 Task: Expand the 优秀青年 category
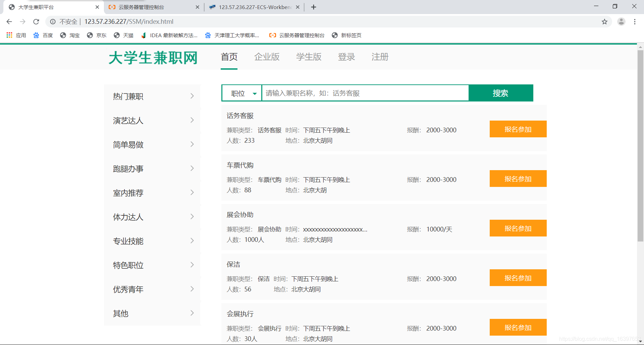(153, 289)
